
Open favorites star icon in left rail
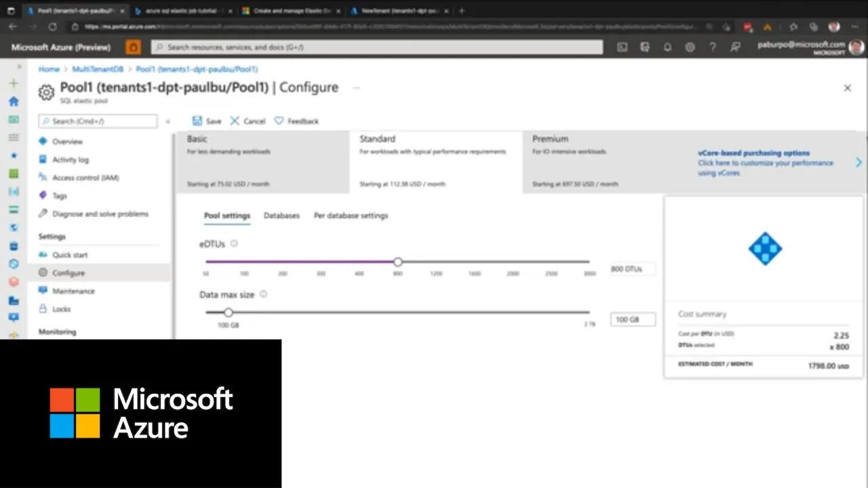click(14, 155)
